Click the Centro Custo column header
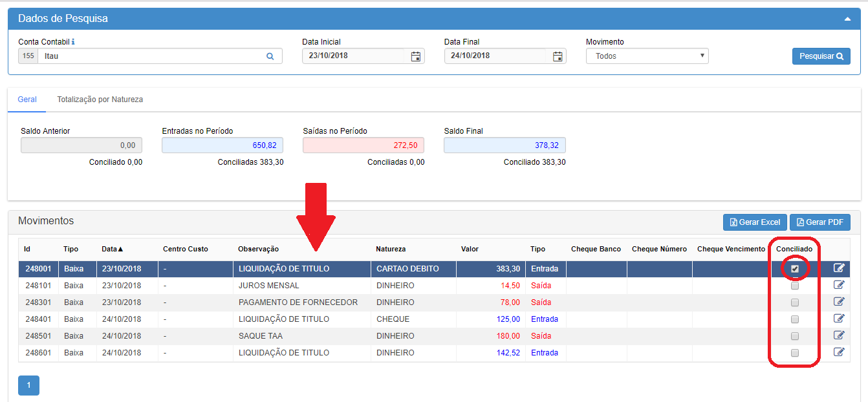 pyautogui.click(x=185, y=249)
